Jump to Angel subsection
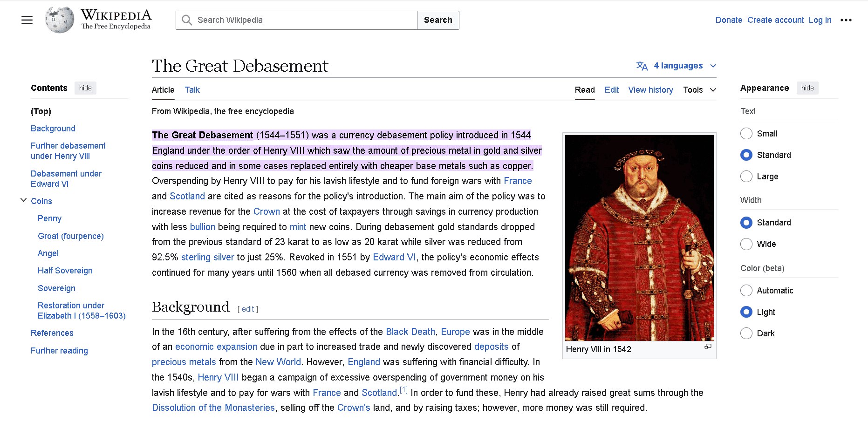Viewport: 868px width, 422px height. coord(48,253)
